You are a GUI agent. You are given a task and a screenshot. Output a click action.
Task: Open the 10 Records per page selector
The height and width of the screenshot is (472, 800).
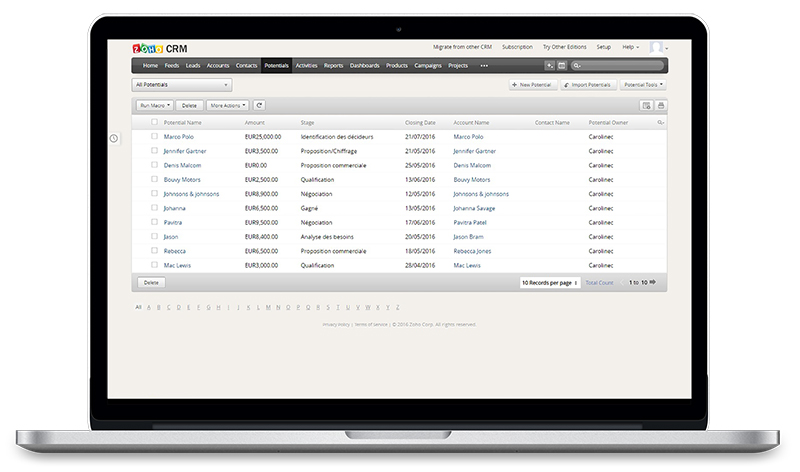click(549, 283)
